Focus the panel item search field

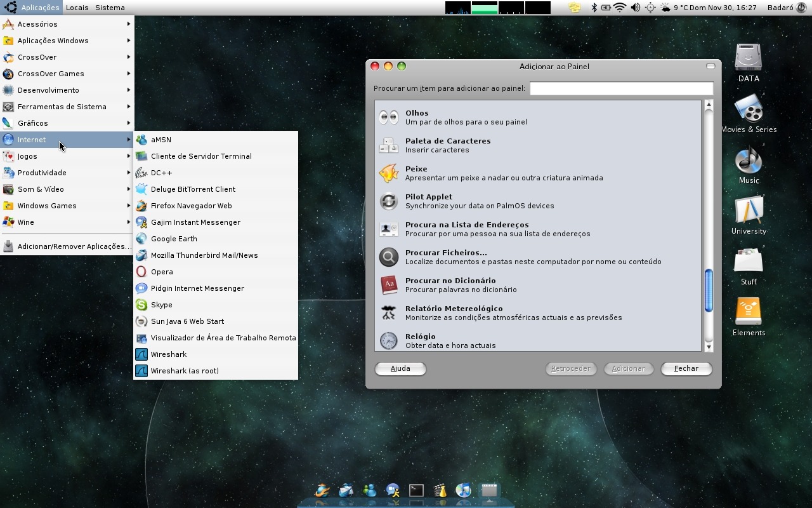pyautogui.click(x=621, y=88)
